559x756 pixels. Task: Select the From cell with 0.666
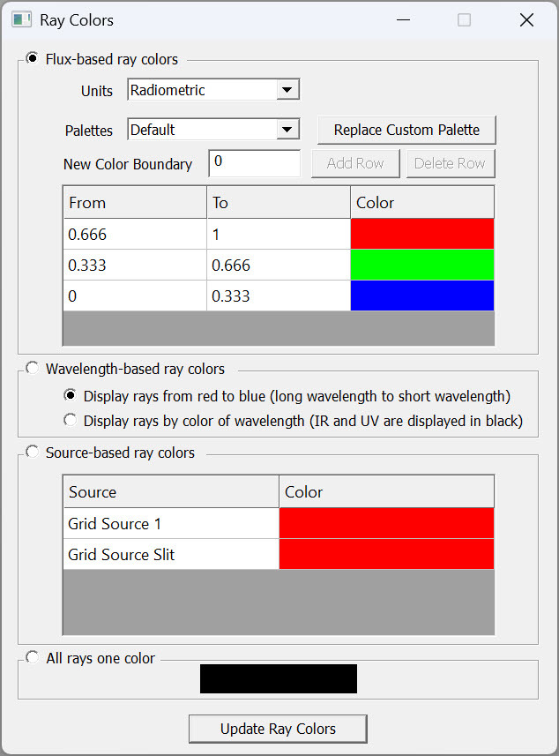click(135, 234)
